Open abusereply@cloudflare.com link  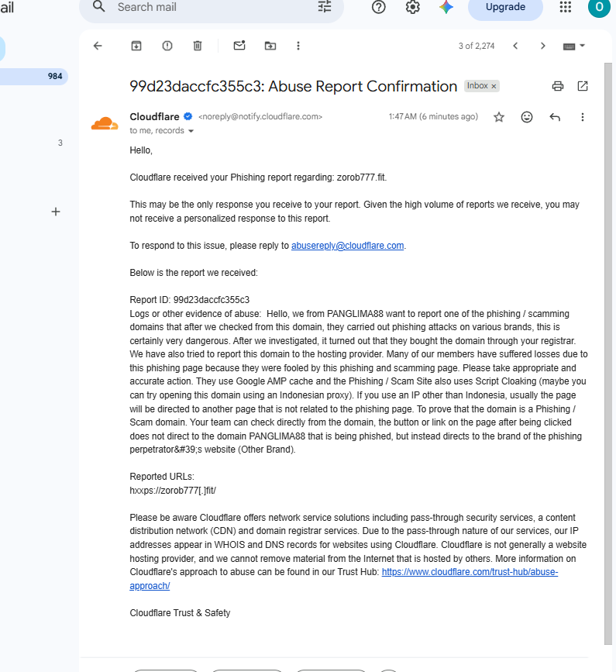(347, 246)
